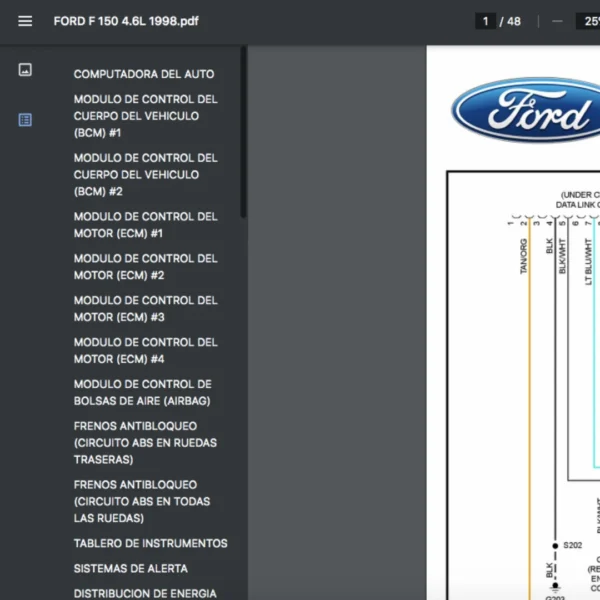Click the zoom out minus button
This screenshot has width=600, height=600.
(557, 21)
